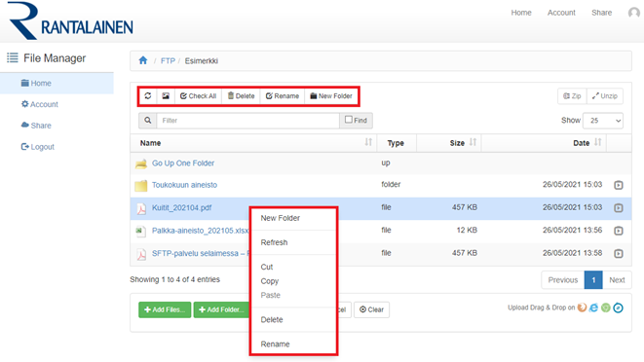Focus the Filter input field

coord(248,121)
